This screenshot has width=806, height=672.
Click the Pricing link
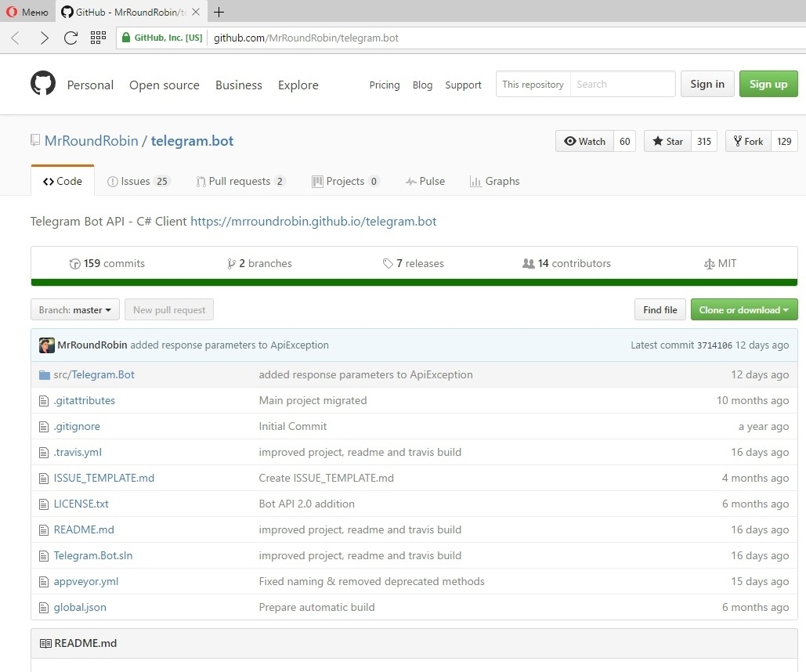coord(385,85)
